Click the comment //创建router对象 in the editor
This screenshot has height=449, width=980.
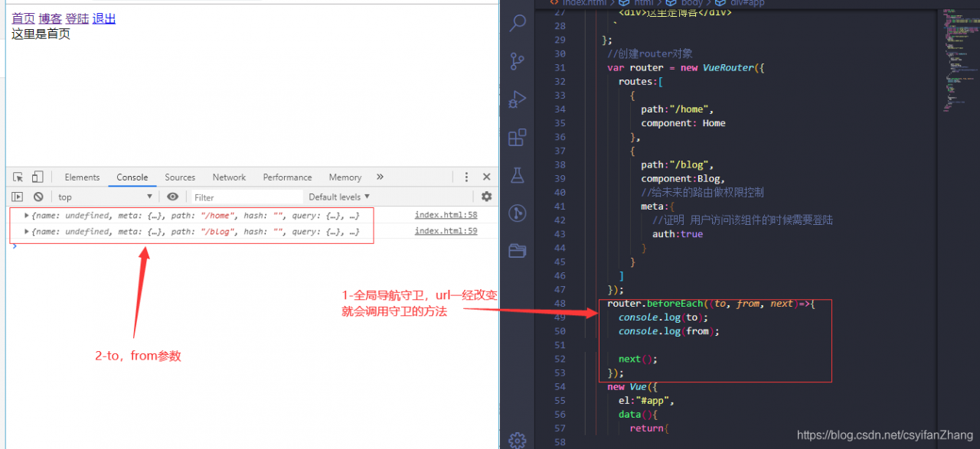coord(650,54)
